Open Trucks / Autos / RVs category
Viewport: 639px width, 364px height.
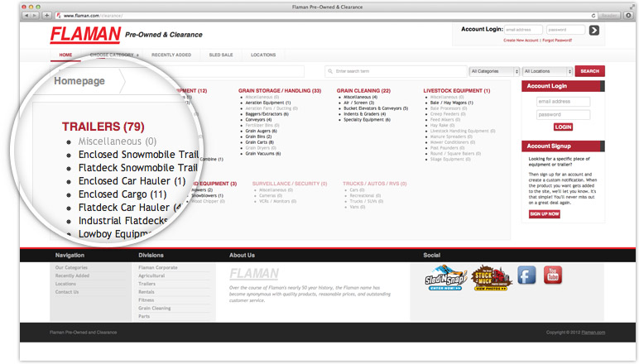(x=374, y=184)
